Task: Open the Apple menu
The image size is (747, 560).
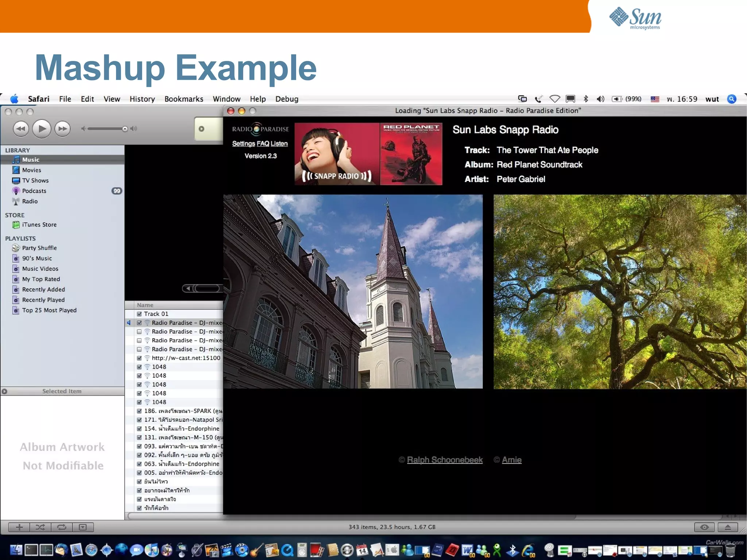Action: click(14, 99)
